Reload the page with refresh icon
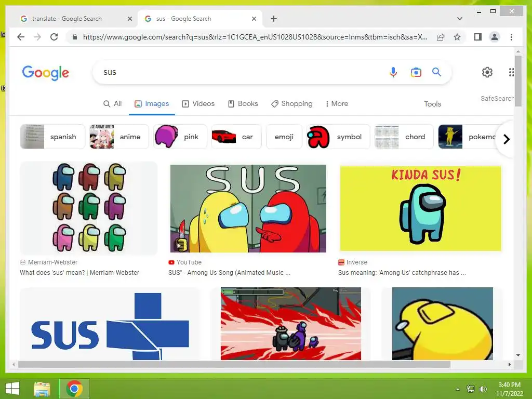The image size is (532, 399). coord(54,37)
